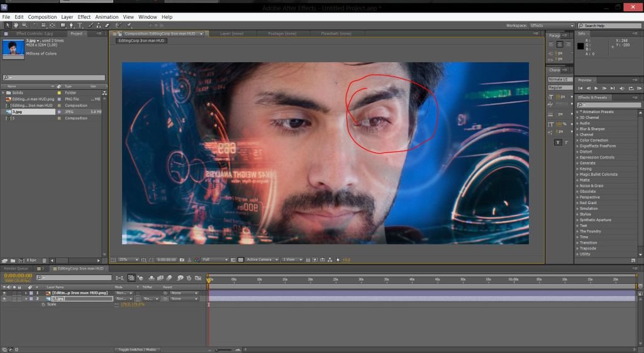Open the Layer menu
Screen dimensions: 644x353
tap(67, 17)
